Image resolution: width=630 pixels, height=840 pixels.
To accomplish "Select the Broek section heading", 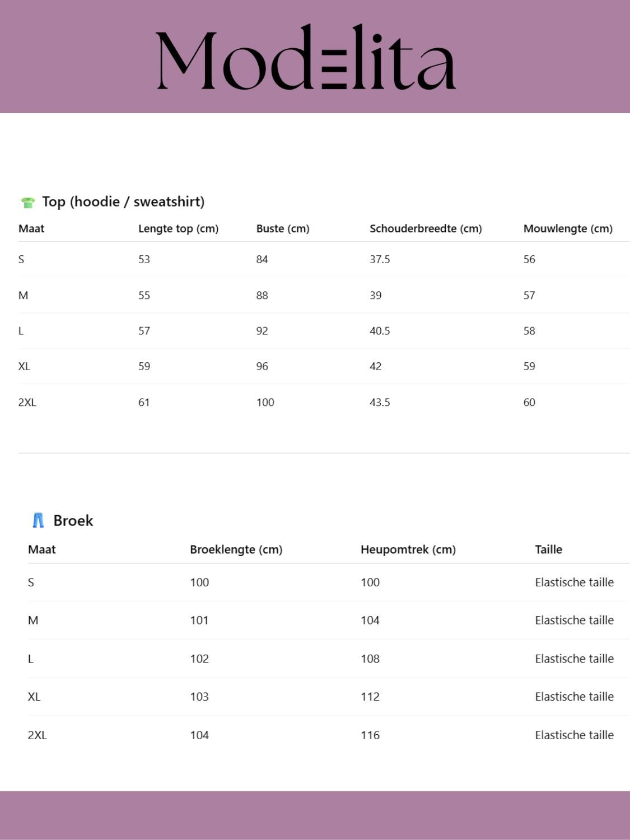I will (x=73, y=521).
